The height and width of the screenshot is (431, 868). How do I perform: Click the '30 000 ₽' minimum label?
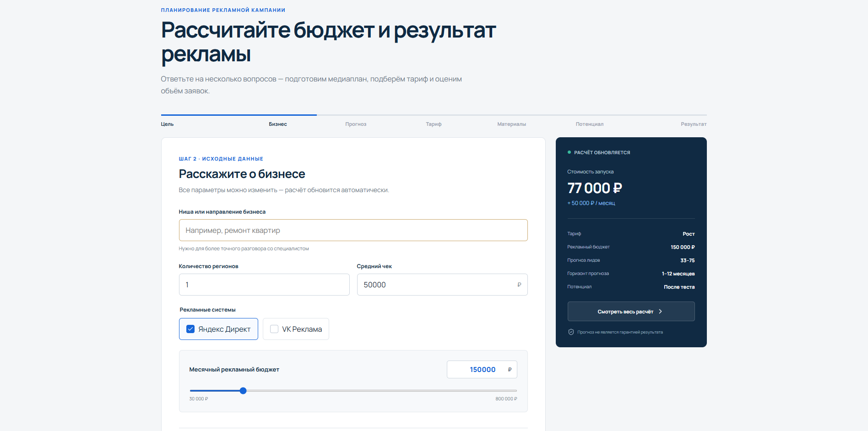point(199,399)
